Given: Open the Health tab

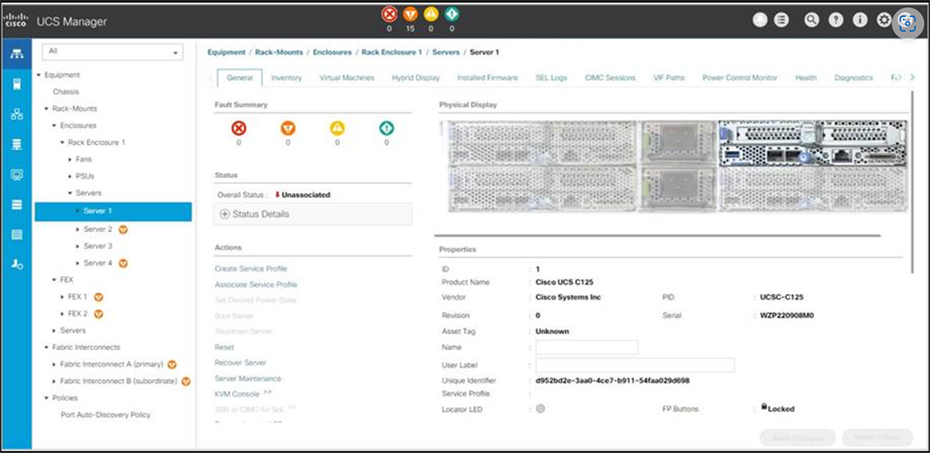Looking at the screenshot, I should point(806,78).
